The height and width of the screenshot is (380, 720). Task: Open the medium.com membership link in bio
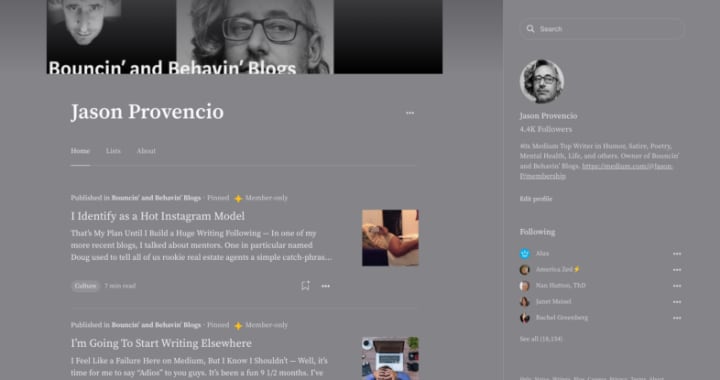[596, 171]
